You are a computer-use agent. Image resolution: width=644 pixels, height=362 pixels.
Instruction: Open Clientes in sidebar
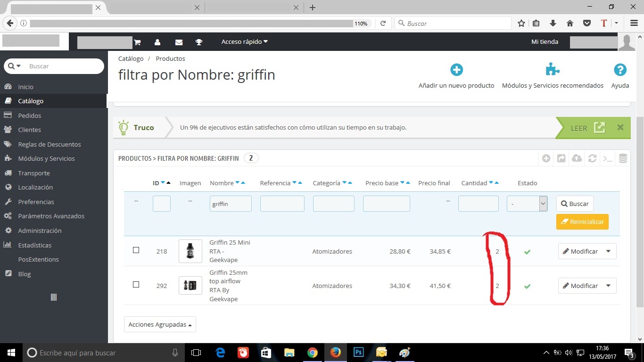29,130
